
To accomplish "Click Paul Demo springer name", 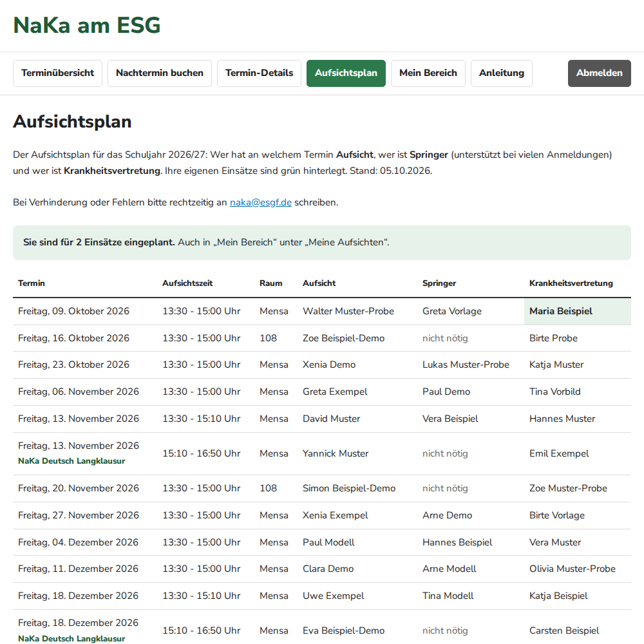I will (446, 392).
